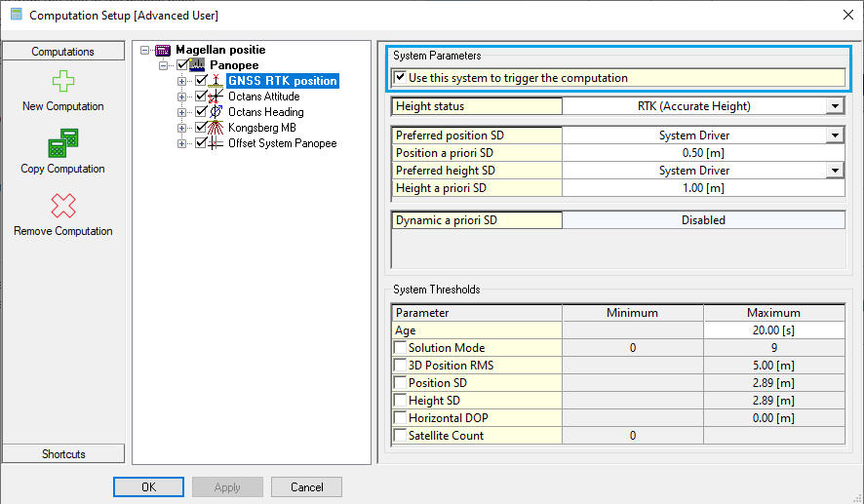The image size is (864, 504).
Task: Expand the GNSS RTK position tree node
Action: pyautogui.click(x=182, y=81)
